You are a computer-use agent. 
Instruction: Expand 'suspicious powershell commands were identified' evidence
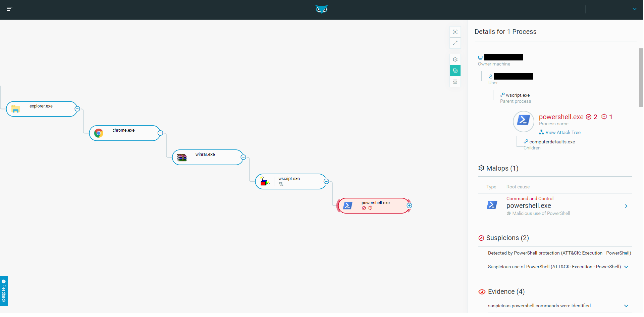point(626,306)
